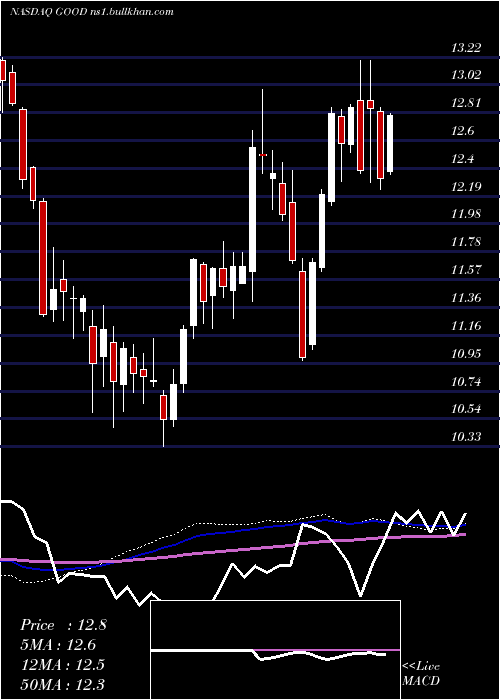Click the 5MA : 12.6 readout
Image resolution: width=500 pixels, height=700 pixels.
pyautogui.click(x=58, y=645)
